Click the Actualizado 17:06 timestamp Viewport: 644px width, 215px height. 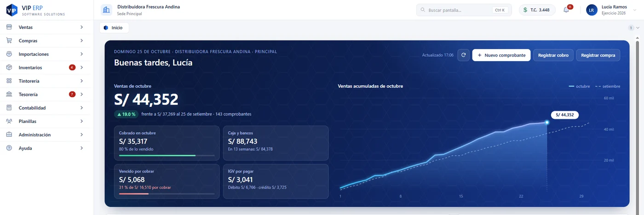(437, 55)
